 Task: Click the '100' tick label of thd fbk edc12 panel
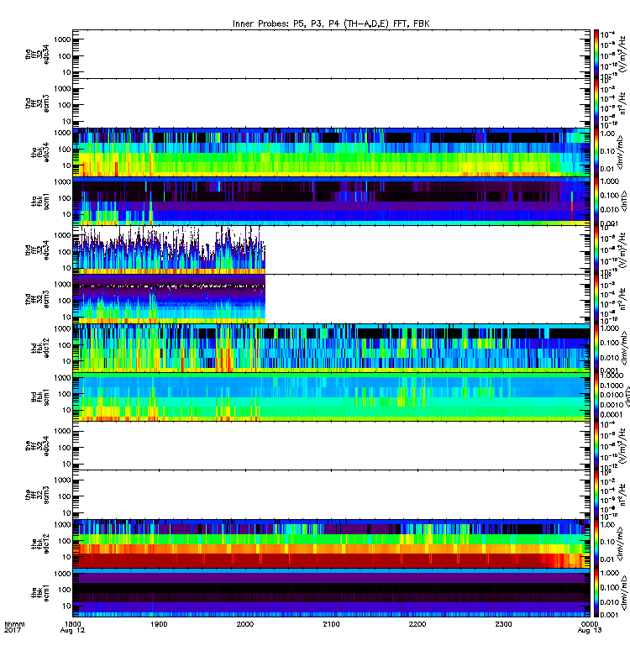(x=65, y=345)
